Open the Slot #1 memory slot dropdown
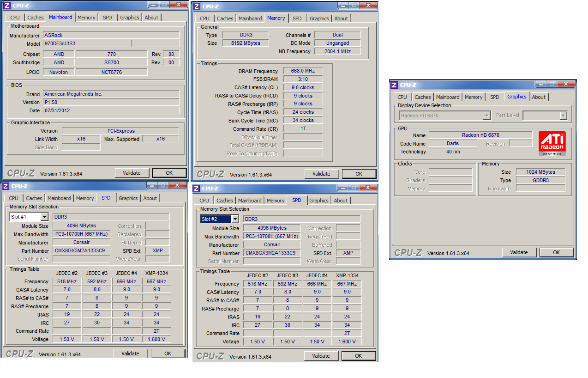Screen dimensions: 588x378 pyautogui.click(x=44, y=217)
